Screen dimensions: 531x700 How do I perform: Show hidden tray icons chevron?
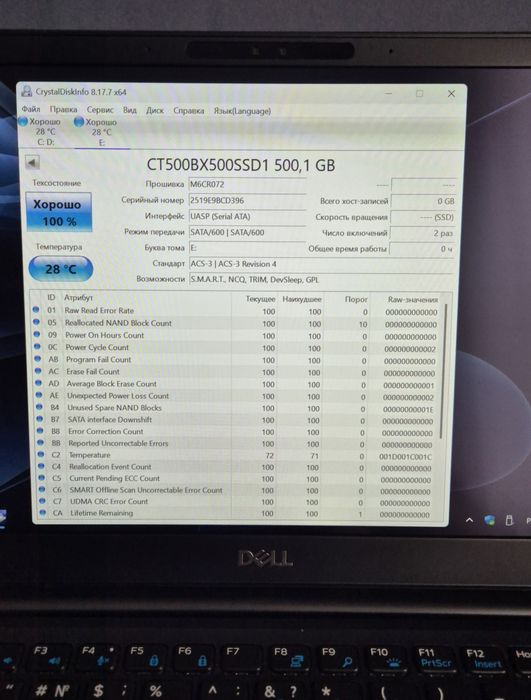click(x=469, y=520)
